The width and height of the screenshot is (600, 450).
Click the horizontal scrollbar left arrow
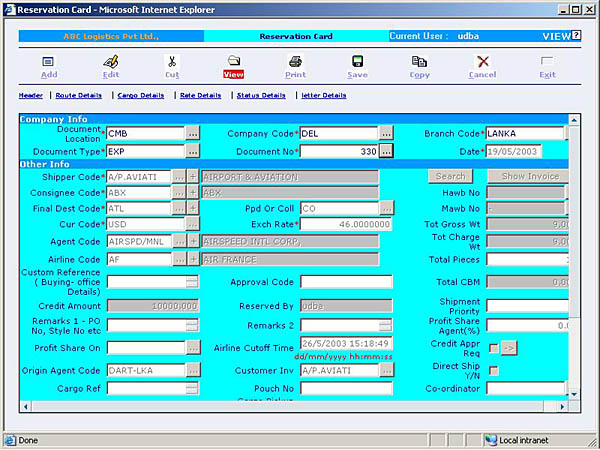(x=26, y=406)
